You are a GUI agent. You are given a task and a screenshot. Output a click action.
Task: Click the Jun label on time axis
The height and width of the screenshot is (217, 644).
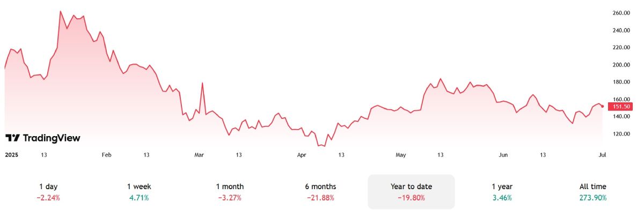[503, 155]
